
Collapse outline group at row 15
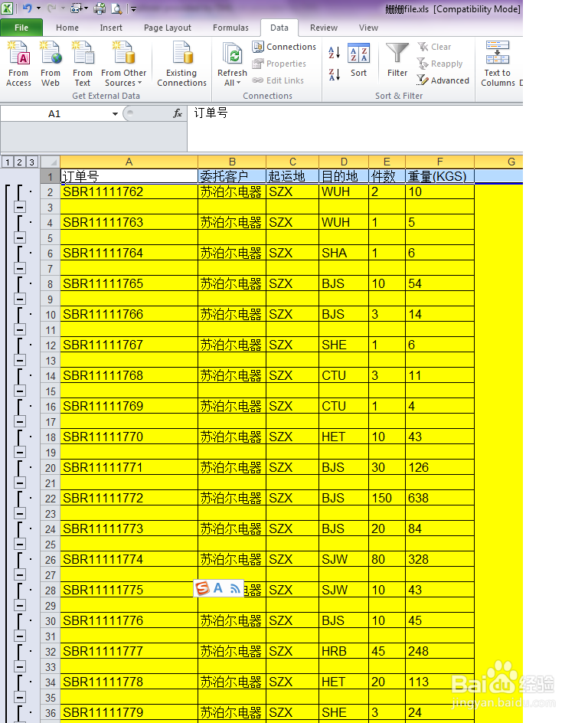tap(20, 391)
